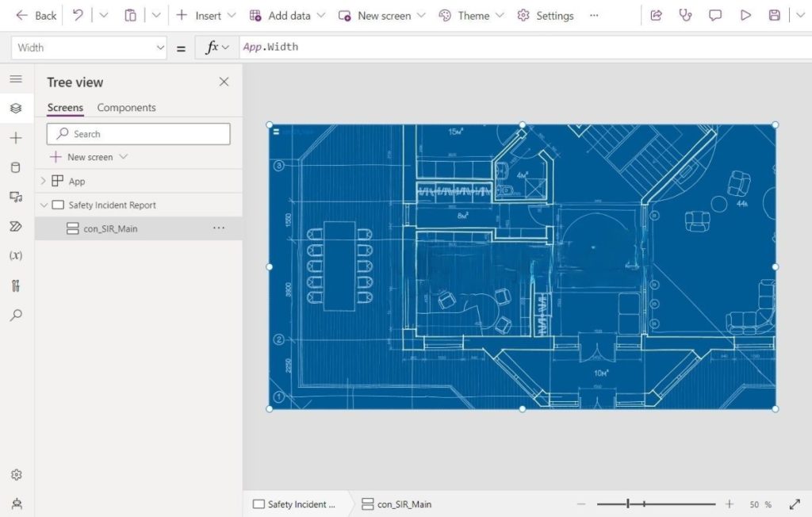The image size is (812, 517).
Task: Open the Share icon in top bar
Action: click(656, 16)
